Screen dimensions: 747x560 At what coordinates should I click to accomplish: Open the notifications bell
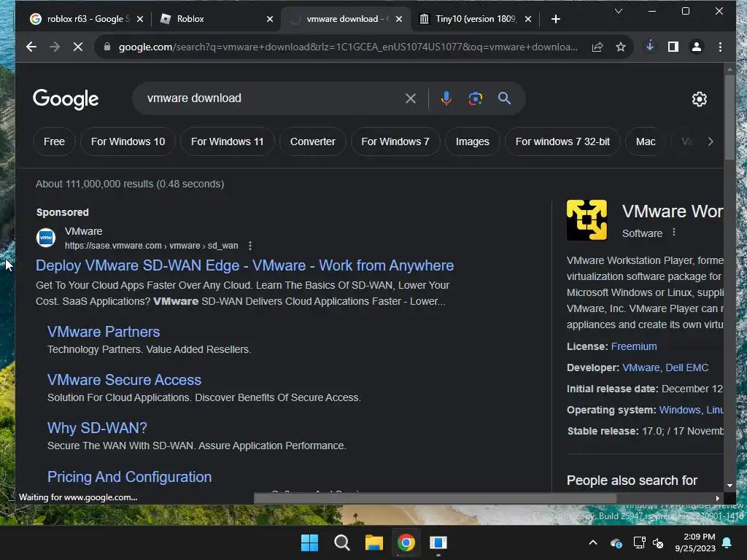(x=727, y=542)
